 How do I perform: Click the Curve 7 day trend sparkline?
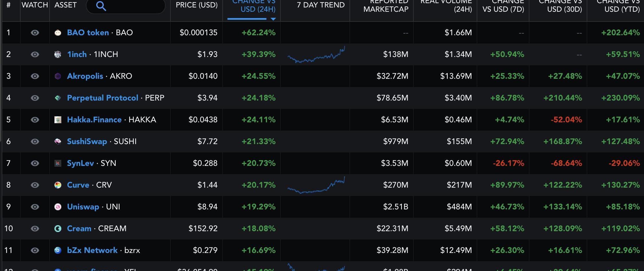click(316, 186)
